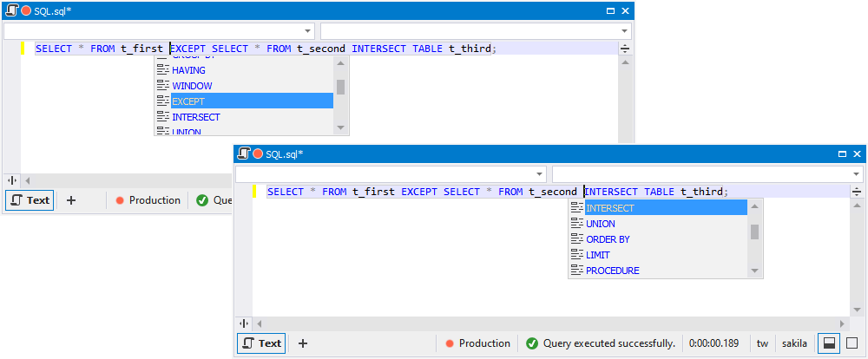Click the tw label in the status bar

click(x=762, y=343)
